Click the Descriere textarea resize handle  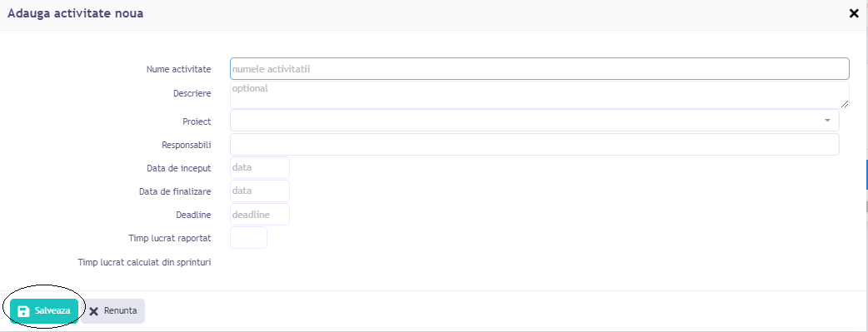[844, 104]
